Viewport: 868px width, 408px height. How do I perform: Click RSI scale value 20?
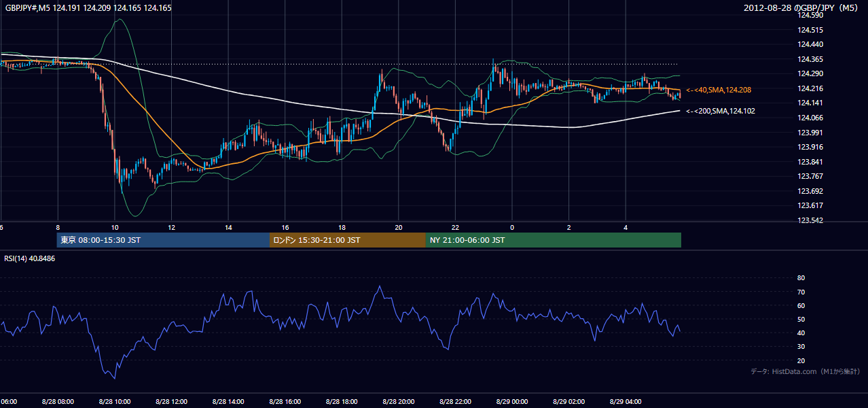coord(801,360)
